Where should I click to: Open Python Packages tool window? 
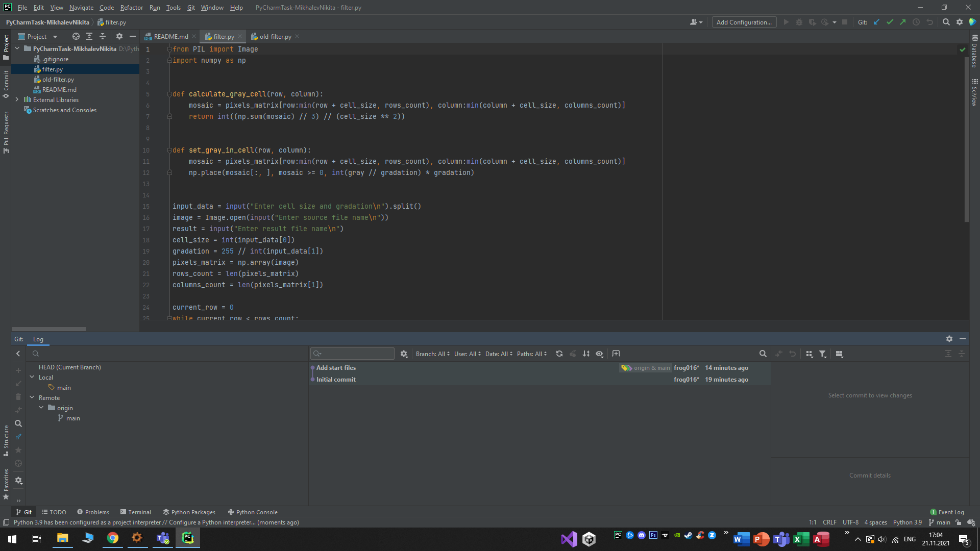point(189,512)
